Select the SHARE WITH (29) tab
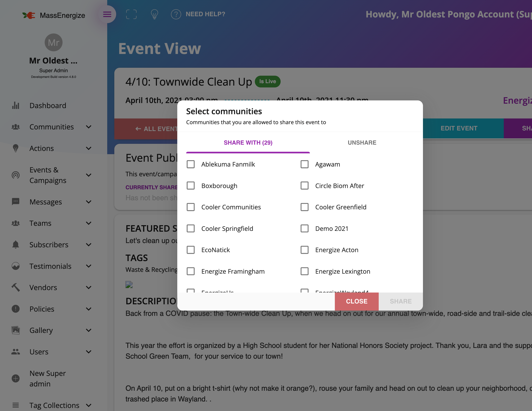Image resolution: width=532 pixels, height=411 pixels. pyautogui.click(x=248, y=143)
